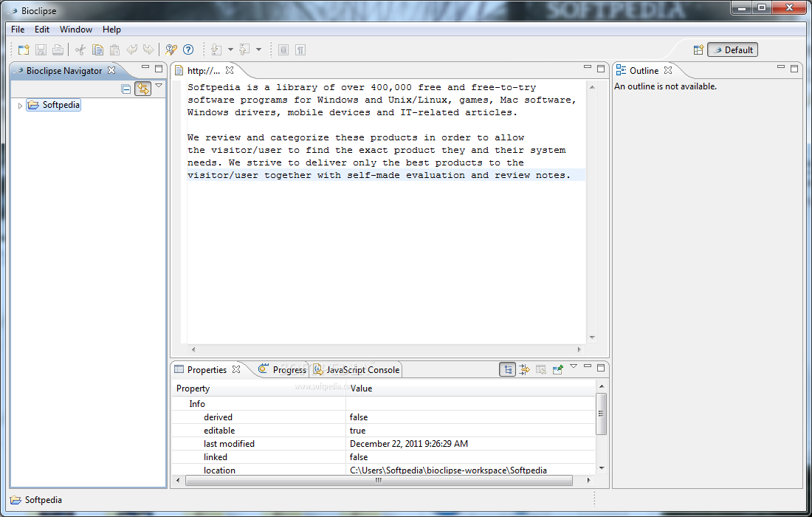Toggle Show Advanced Properties icon
The image size is (812, 517).
pyautogui.click(x=524, y=370)
